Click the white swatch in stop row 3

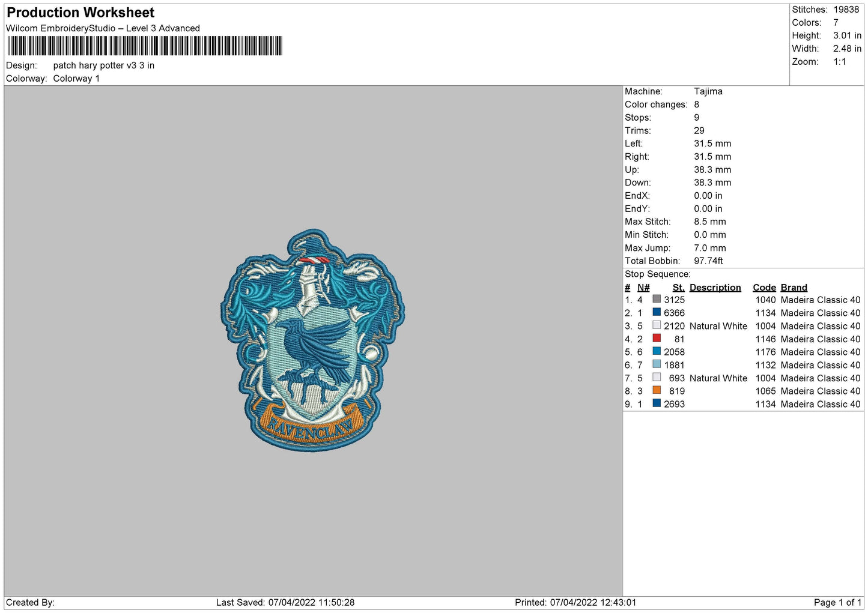657,325
